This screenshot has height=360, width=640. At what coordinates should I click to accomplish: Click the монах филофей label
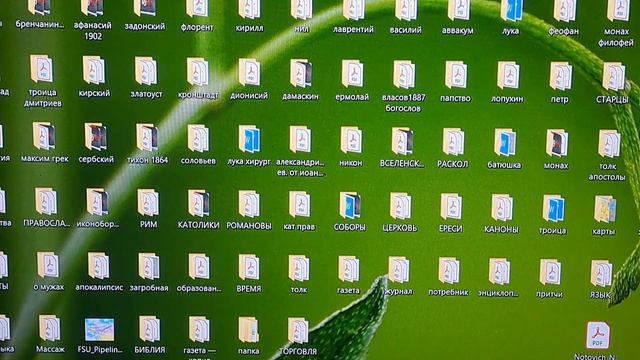pos(616,37)
